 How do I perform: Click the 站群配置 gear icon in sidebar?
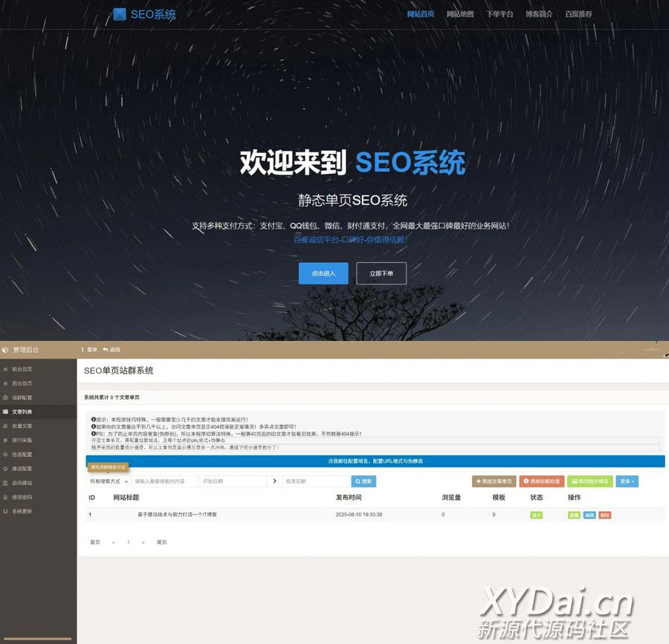pos(6,397)
